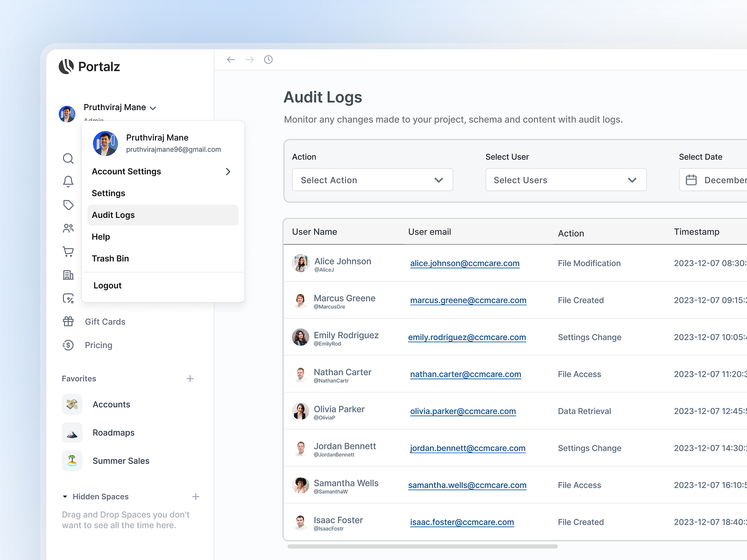
Task: Click the tag icon in the sidebar
Action: [x=68, y=205]
